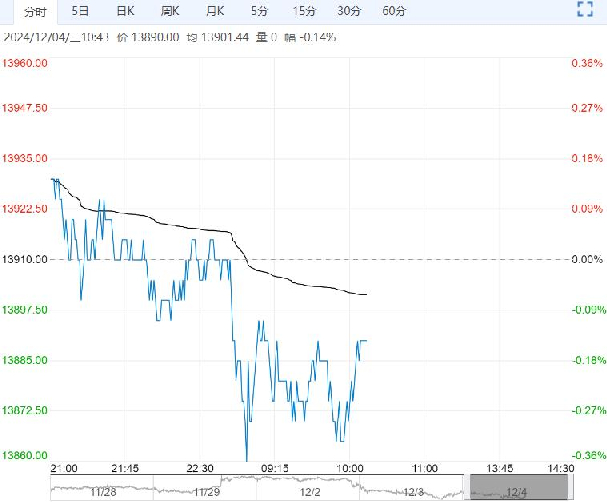Screen dimensions: 607x502
Task: Pick 12/3 in the date navigator
Action: 415,492
